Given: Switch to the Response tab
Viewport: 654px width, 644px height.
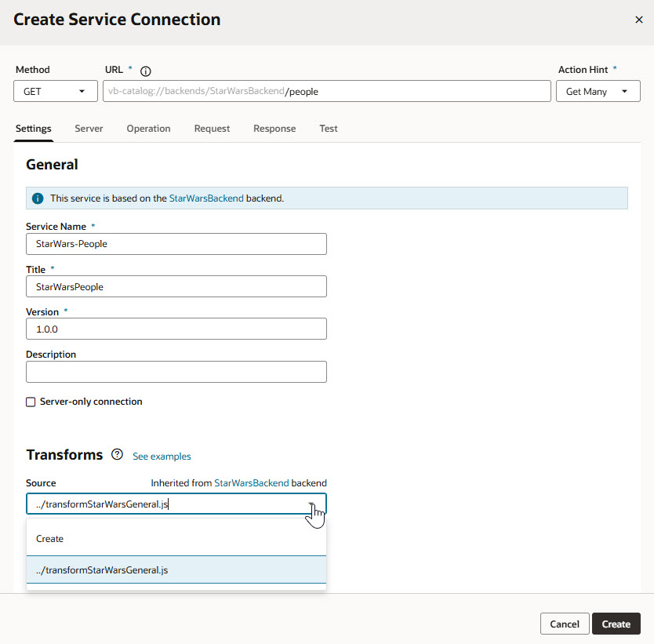Looking at the screenshot, I should click(274, 128).
